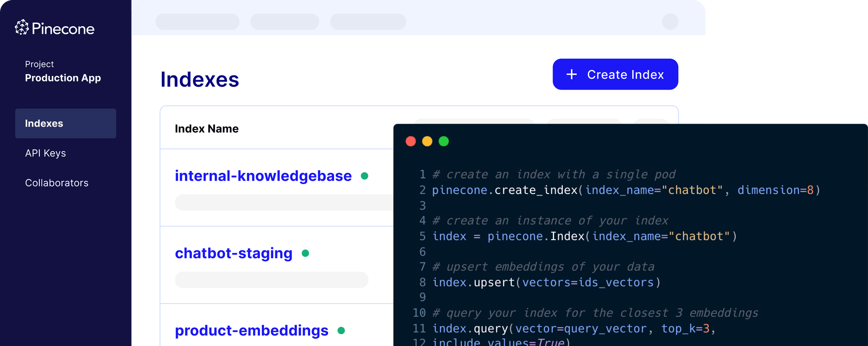
Task: Open the Production App project selector
Action: (63, 78)
